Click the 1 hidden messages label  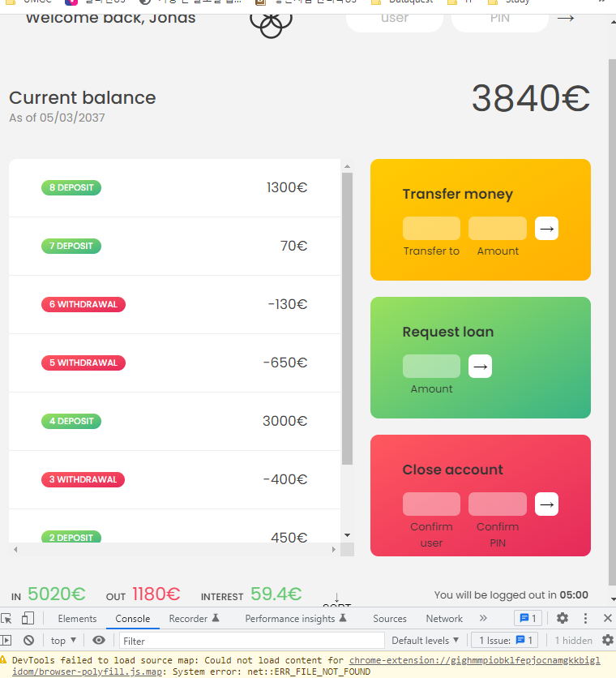[574, 641]
